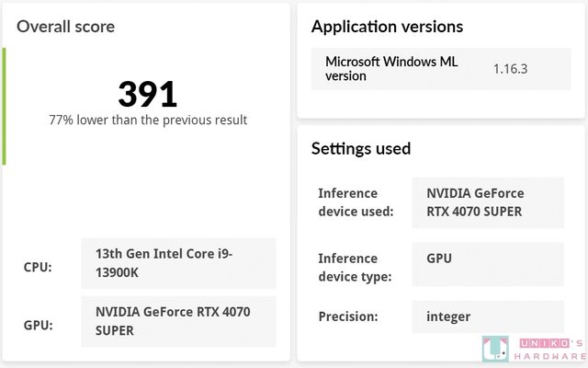Image resolution: width=588 pixels, height=368 pixels.
Task: Select RTX 4070 SUPER value beside GPU label
Action: tap(172, 321)
